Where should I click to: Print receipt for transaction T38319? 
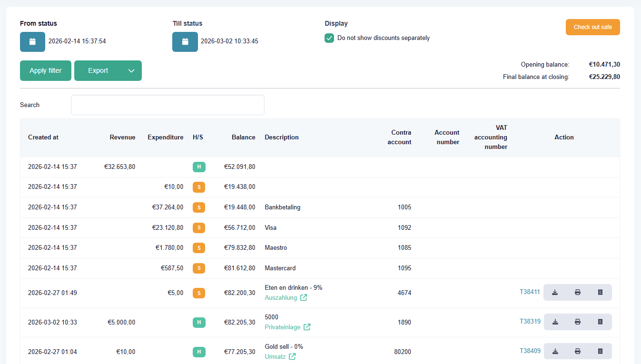tap(577, 322)
